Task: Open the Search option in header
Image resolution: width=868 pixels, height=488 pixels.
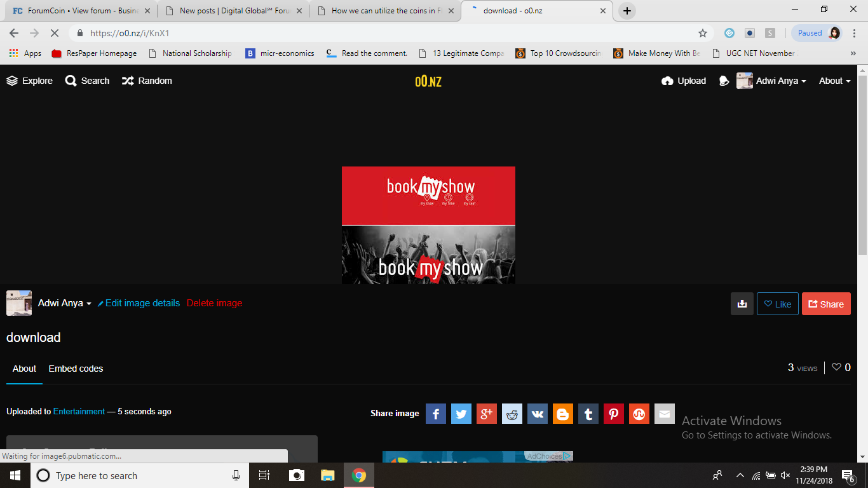Action: (88, 81)
